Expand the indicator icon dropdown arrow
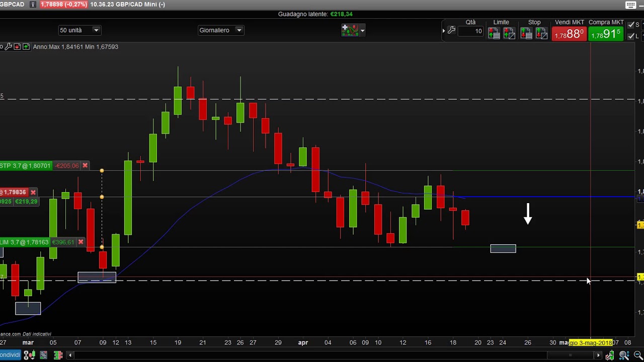The width and height of the screenshot is (644, 362). [x=362, y=31]
